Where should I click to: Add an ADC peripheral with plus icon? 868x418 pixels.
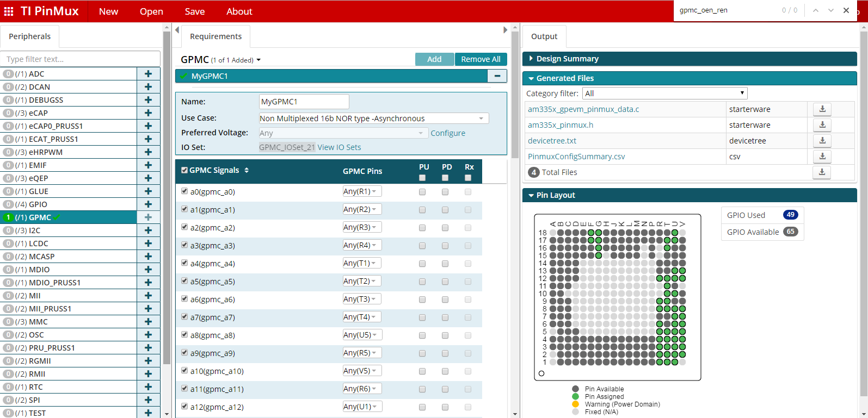click(x=148, y=74)
